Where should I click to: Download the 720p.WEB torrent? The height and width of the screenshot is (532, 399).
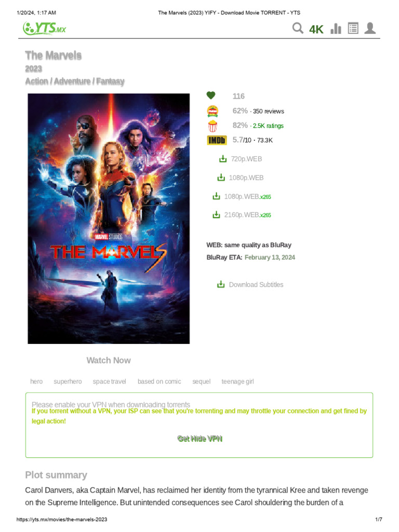tap(241, 159)
